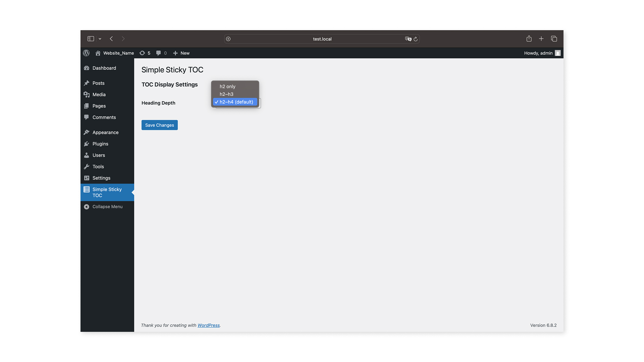This screenshot has height=362, width=644.
Task: Click the browser forward arrow
Action: pyautogui.click(x=123, y=39)
